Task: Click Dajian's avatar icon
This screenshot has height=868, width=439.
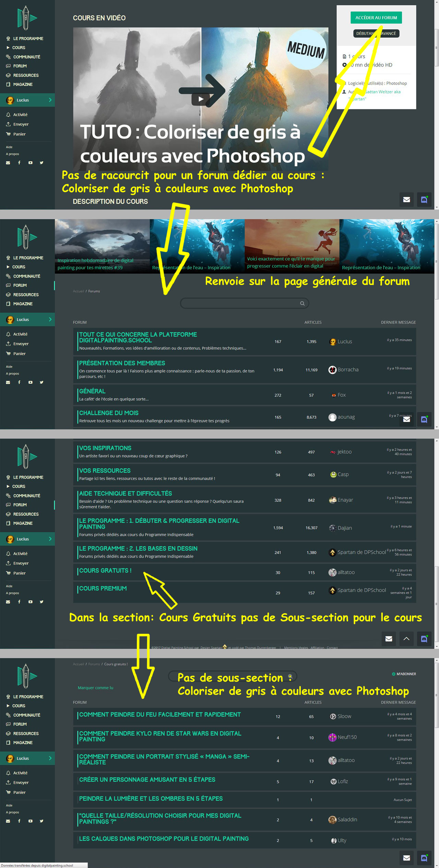Action: 332,528
